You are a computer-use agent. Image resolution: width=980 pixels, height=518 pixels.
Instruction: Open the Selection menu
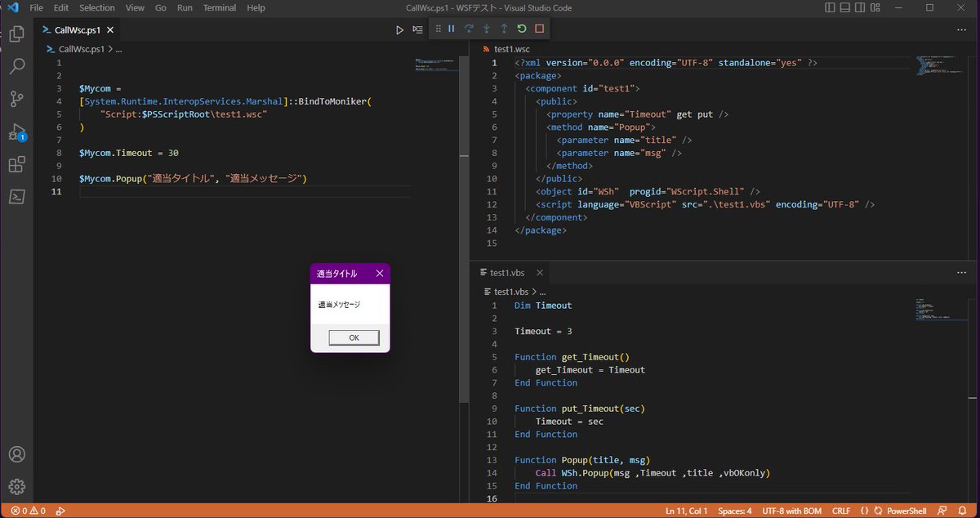click(97, 7)
